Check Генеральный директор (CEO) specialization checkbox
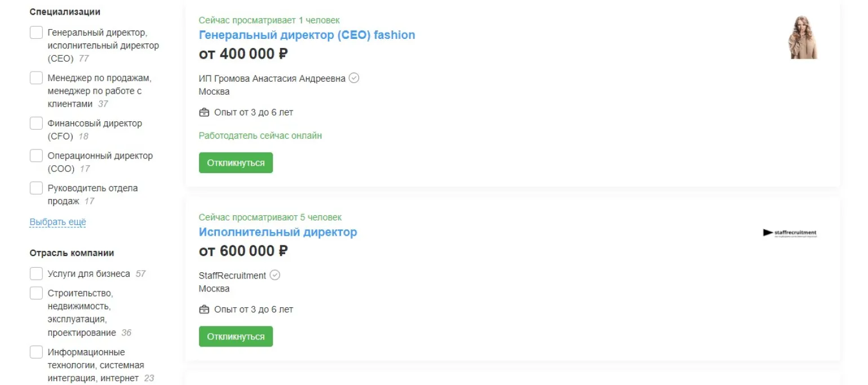This screenshot has height=385, width=868. [x=36, y=33]
